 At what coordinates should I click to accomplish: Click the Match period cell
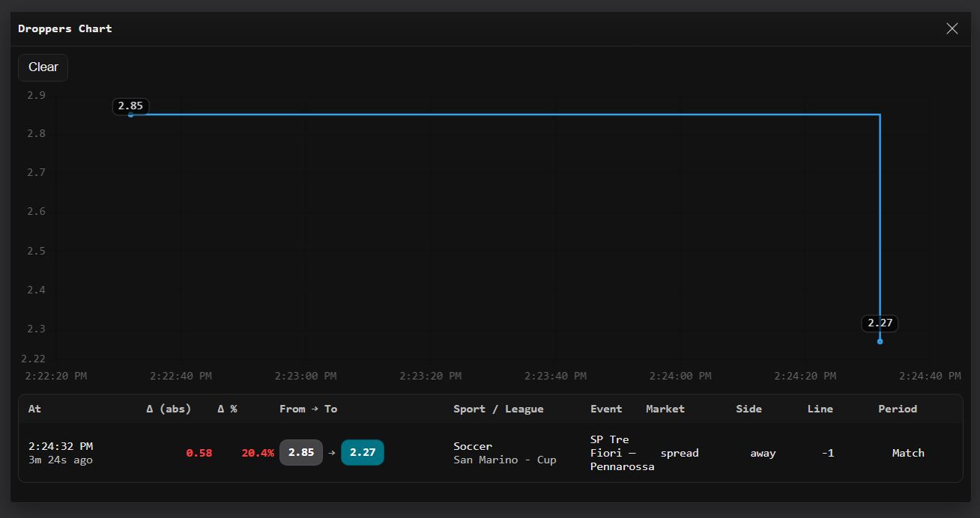click(908, 453)
